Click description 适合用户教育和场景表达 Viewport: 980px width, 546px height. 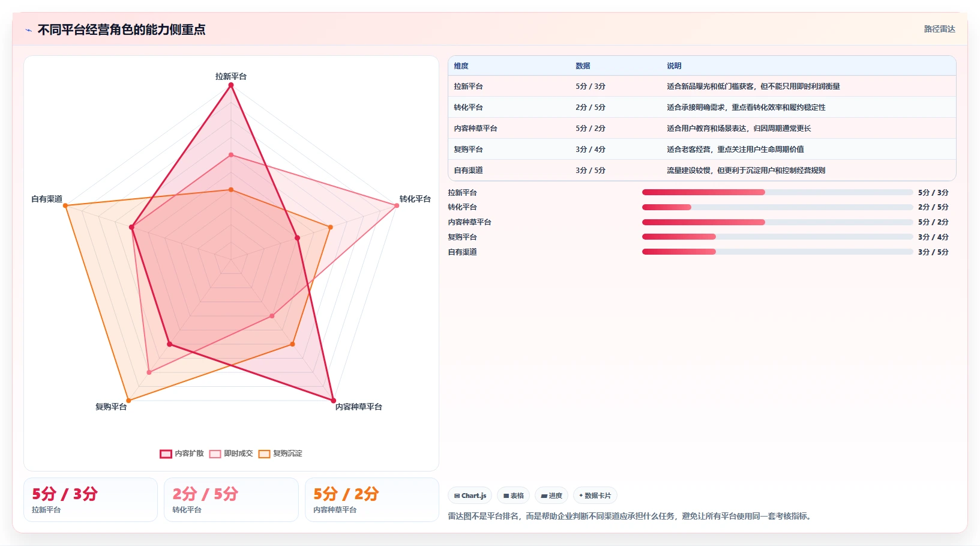[x=739, y=129]
